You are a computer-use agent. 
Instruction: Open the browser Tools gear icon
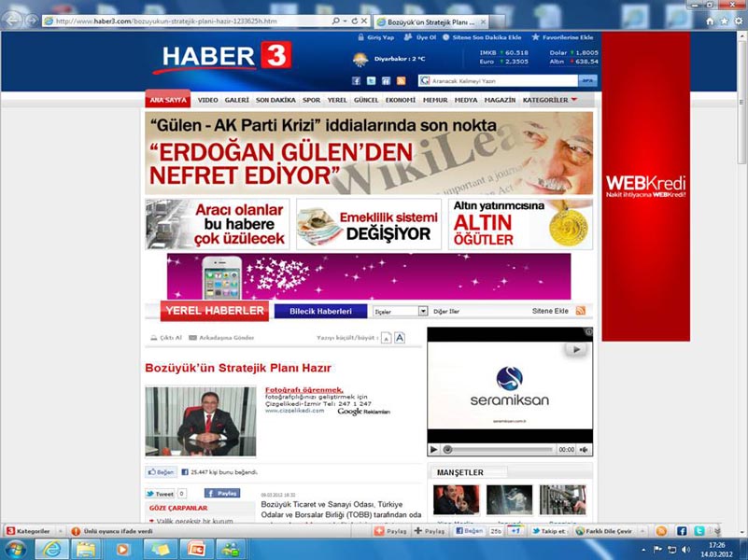(739, 21)
